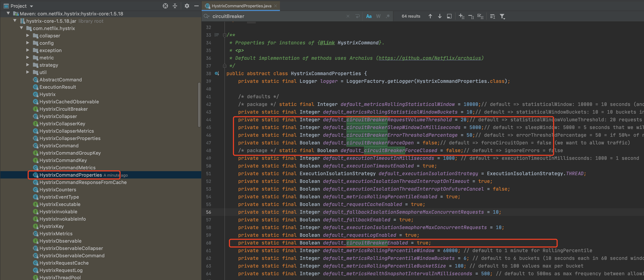Screen dimensions: 644x280
Task: Click unselect occurrence icon
Action: (x=471, y=16)
